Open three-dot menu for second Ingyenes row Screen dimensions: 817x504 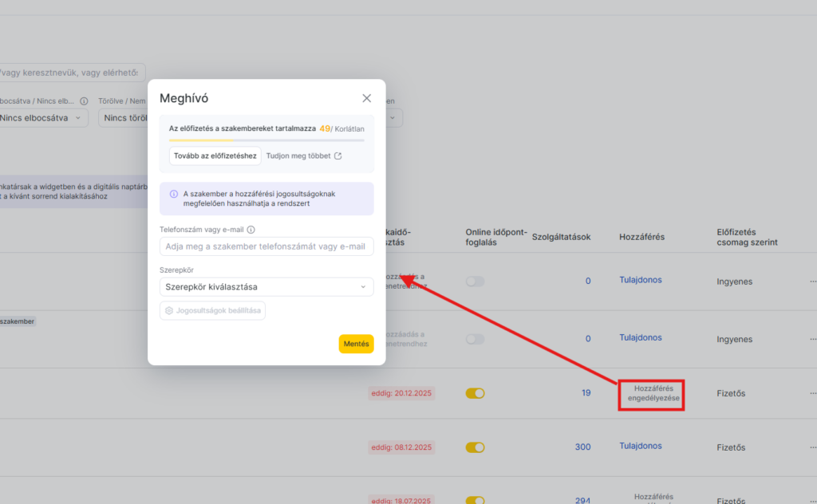tap(812, 339)
